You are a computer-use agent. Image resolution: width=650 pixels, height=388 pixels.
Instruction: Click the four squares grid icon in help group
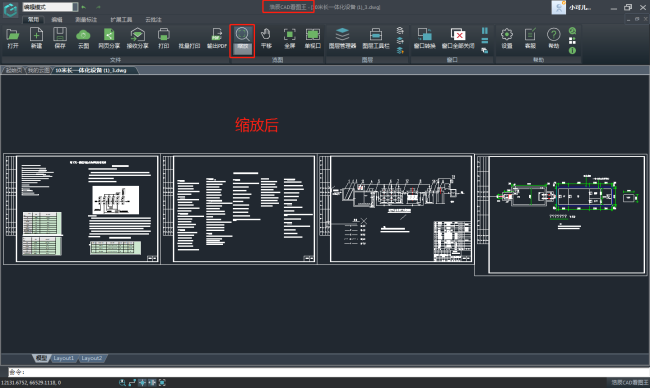(x=572, y=41)
